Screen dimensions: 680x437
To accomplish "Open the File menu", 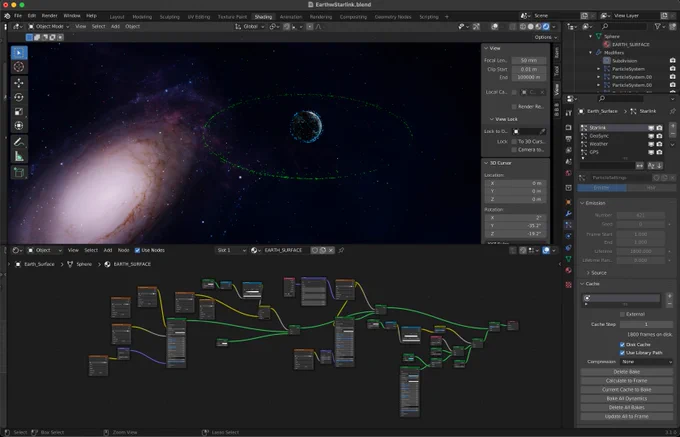I will click(18, 16).
